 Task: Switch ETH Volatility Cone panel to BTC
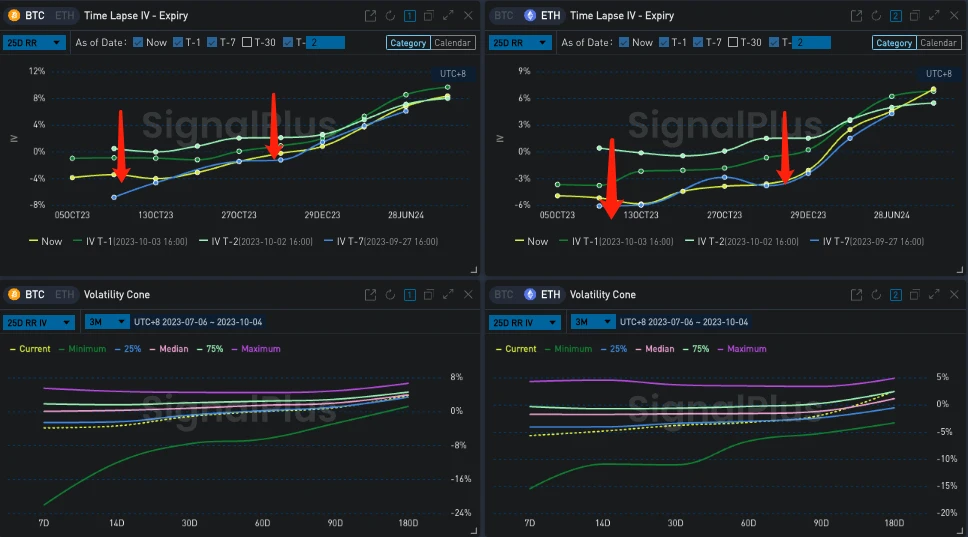pos(504,295)
